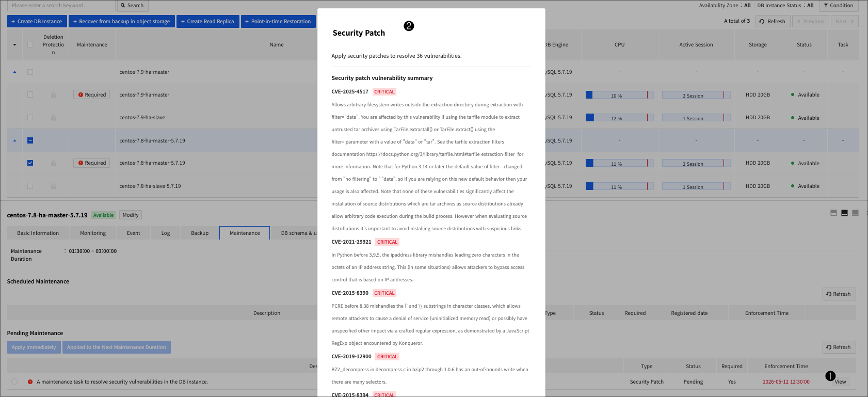Image resolution: width=868 pixels, height=397 pixels.
Task: Go to the Backup tab
Action: [200, 233]
